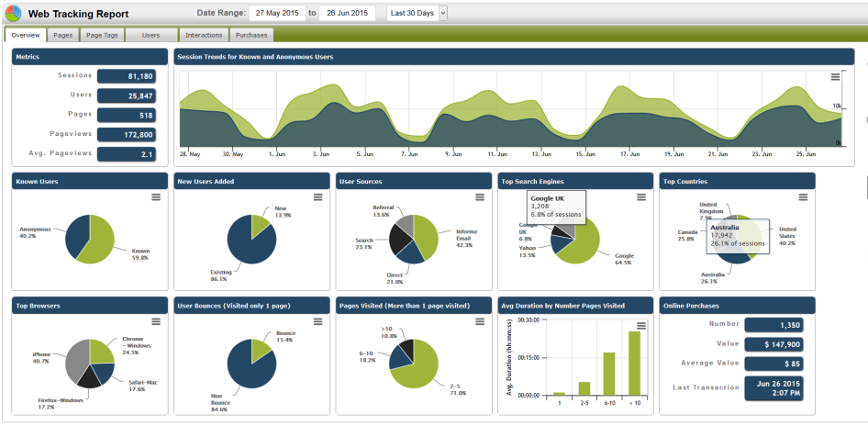Click the Web Tracking Report pie logo
The image size is (868, 426).
tap(13, 13)
